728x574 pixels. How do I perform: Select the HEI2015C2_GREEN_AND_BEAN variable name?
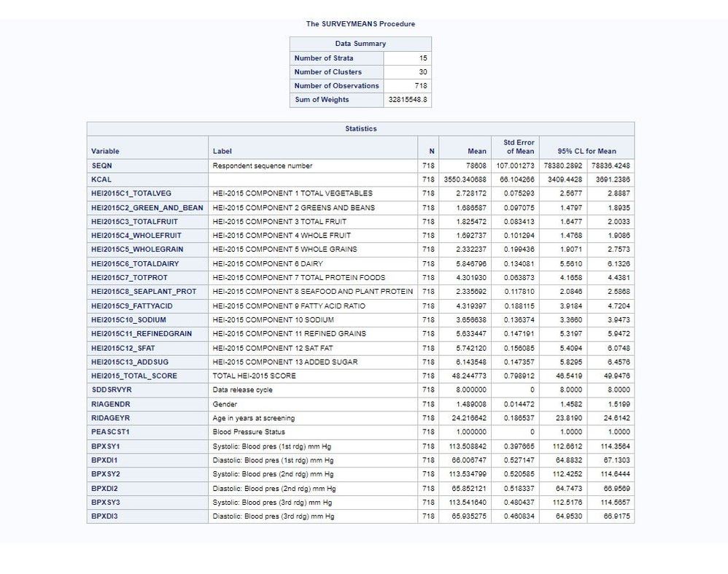coord(147,208)
